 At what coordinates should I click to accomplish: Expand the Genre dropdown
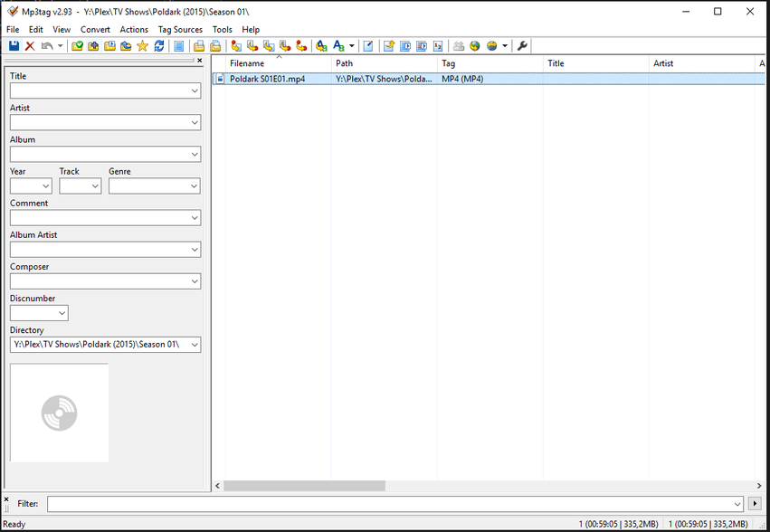pos(195,186)
